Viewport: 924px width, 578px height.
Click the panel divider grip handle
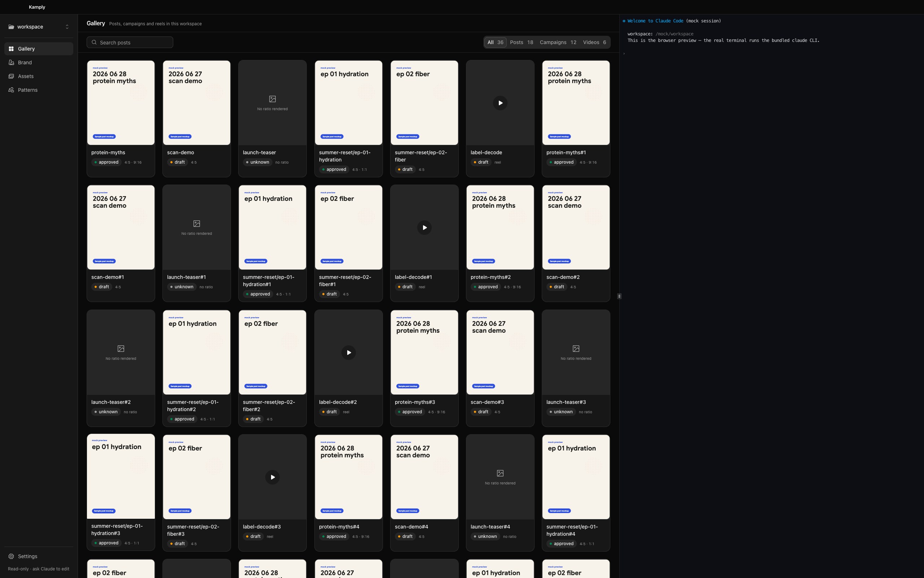619,296
